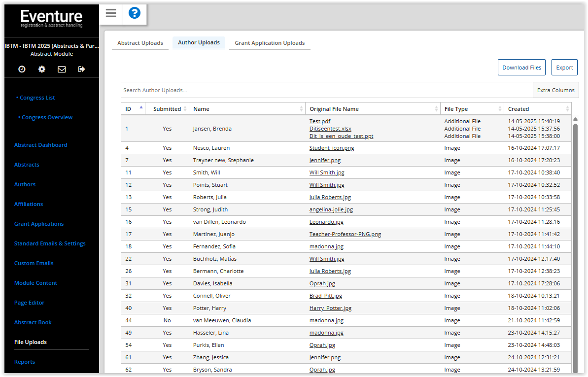Sort table by File Type column

[472, 109]
